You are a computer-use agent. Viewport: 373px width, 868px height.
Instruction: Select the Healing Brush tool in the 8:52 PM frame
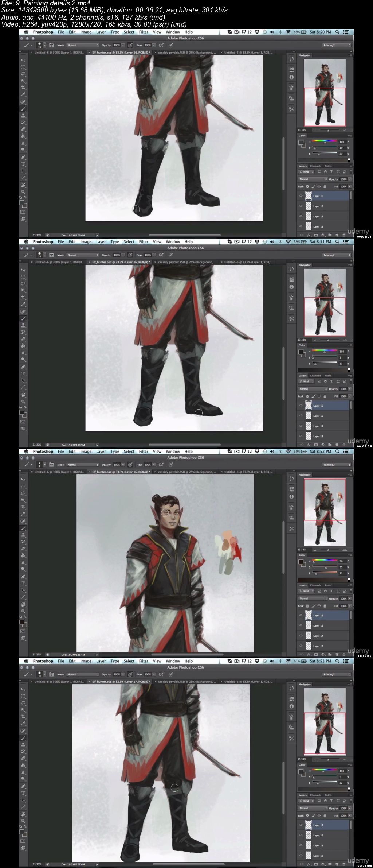click(23, 521)
